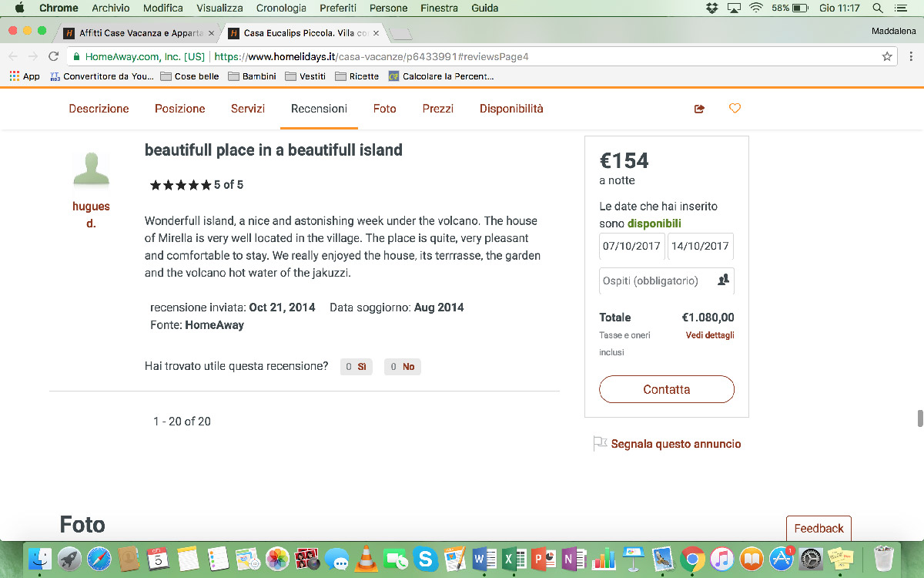Vote No on review helpfulness

click(x=403, y=367)
